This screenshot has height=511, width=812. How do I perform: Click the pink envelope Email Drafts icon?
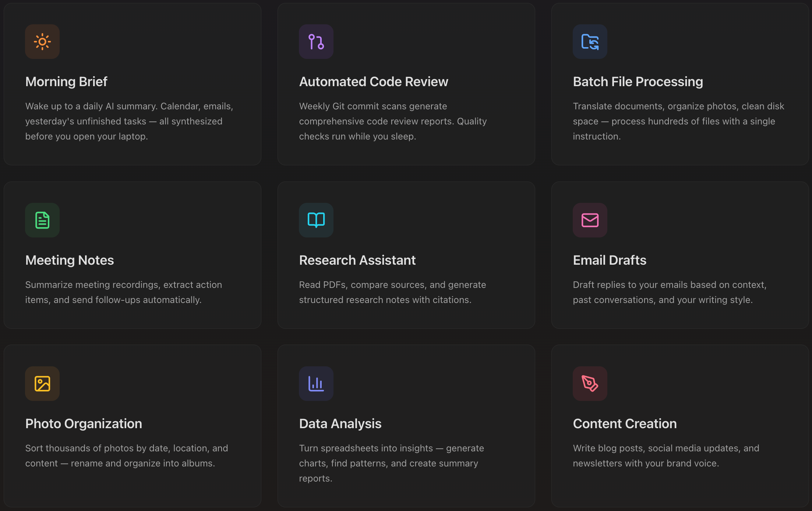[x=590, y=220]
